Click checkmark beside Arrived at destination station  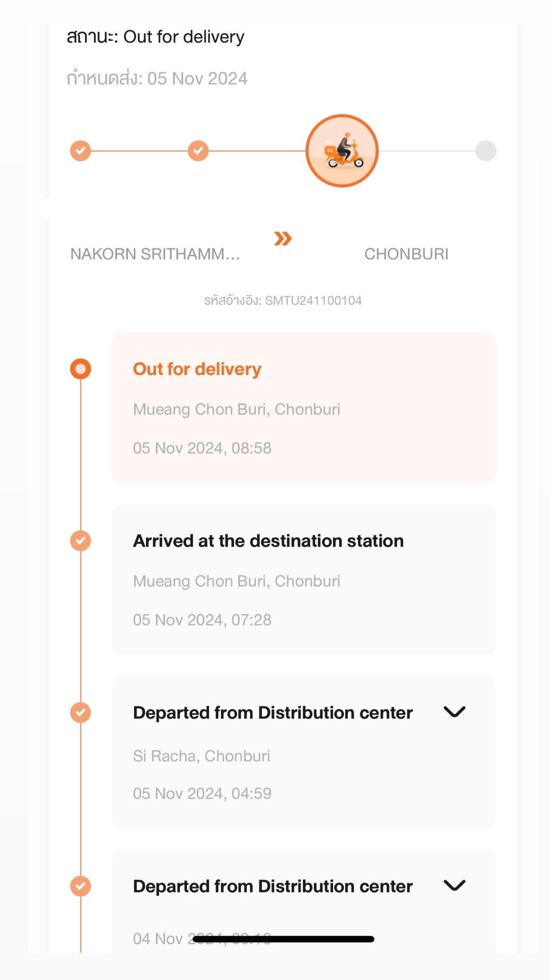[81, 540]
